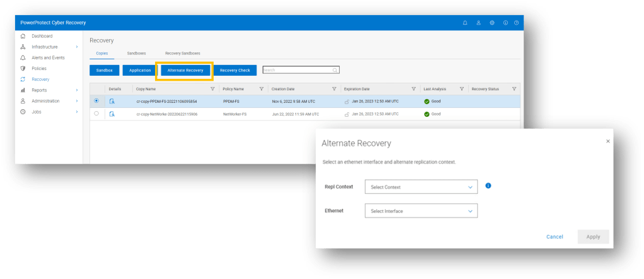Open details icon for PPDM-FS copy
This screenshot has height=279, width=644.
(x=112, y=101)
